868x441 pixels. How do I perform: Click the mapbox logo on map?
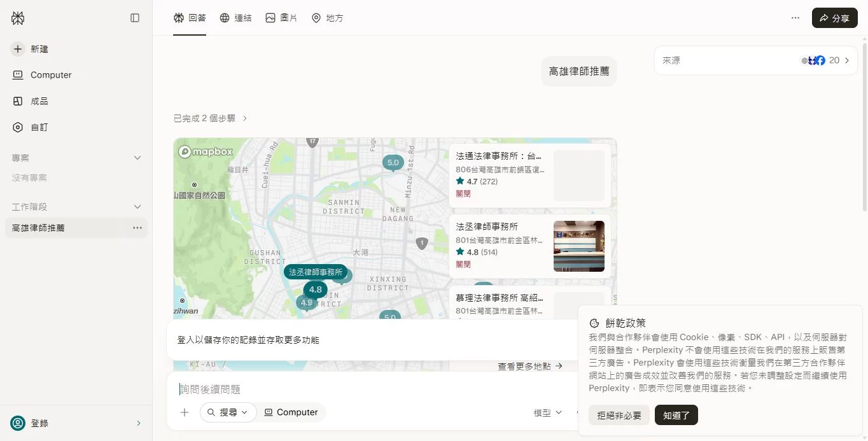(x=206, y=151)
